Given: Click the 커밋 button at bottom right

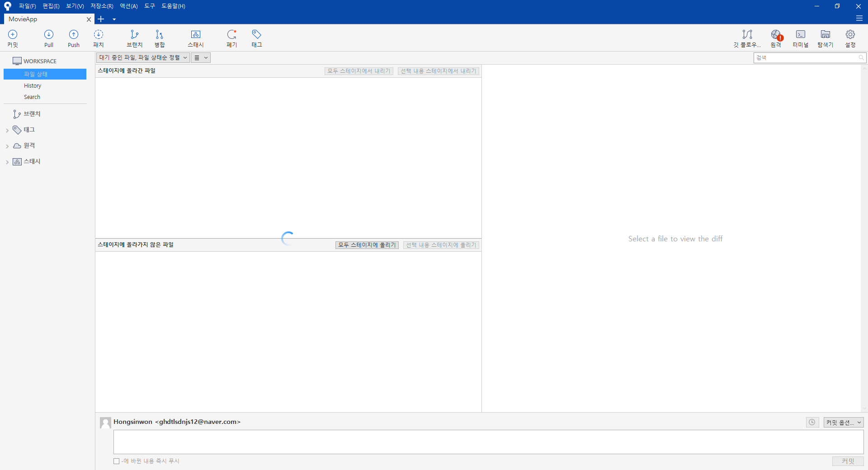Looking at the screenshot, I should 848,461.
